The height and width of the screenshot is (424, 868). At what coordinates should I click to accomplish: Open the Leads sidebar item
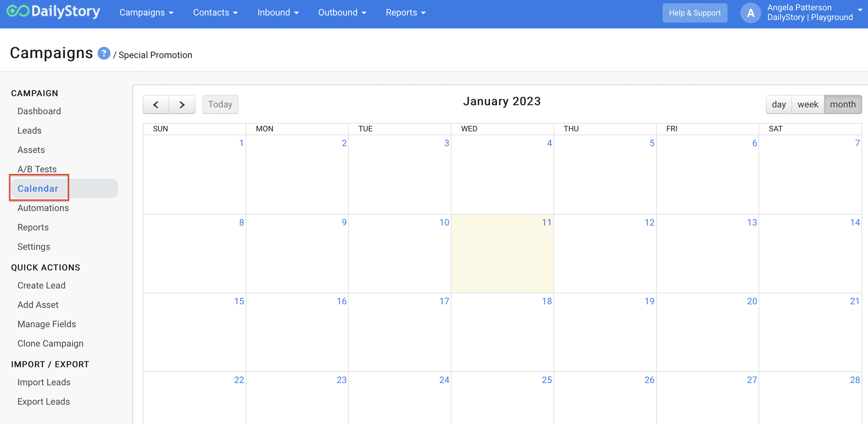29,130
